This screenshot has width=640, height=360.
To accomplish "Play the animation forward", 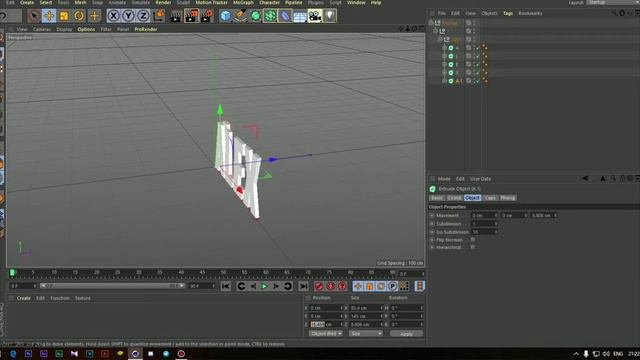I will coord(264,287).
